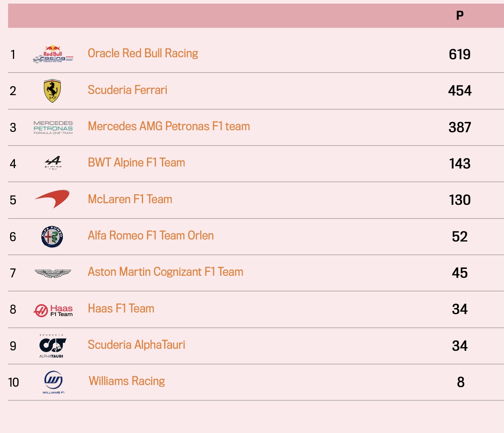504x433 pixels.
Task: Click the Scuderia AlphaTauri logo
Action: coord(53,346)
